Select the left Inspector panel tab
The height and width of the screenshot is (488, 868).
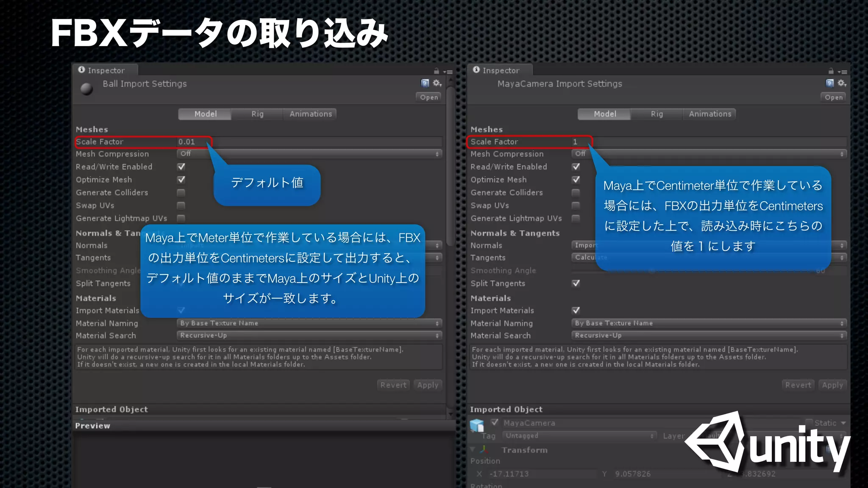click(106, 70)
